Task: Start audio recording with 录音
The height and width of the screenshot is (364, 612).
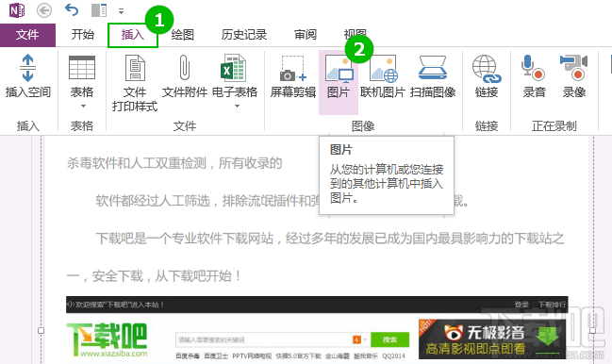Action: coord(534,77)
